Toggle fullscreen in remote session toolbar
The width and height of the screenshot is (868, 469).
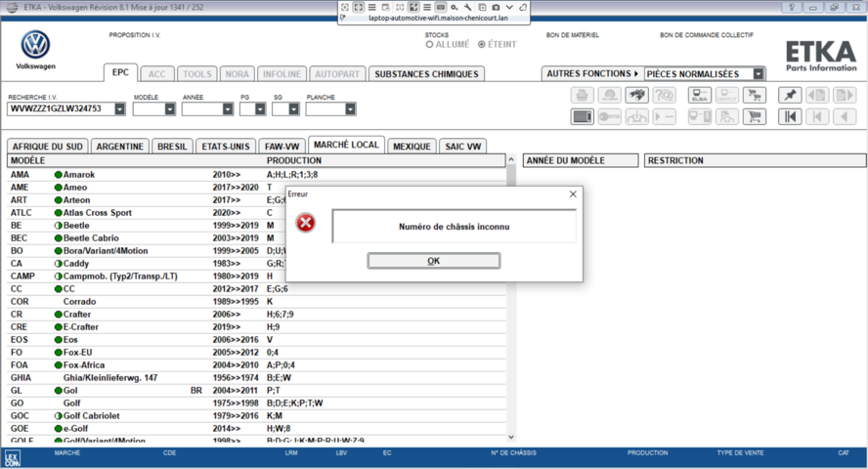pos(358,7)
